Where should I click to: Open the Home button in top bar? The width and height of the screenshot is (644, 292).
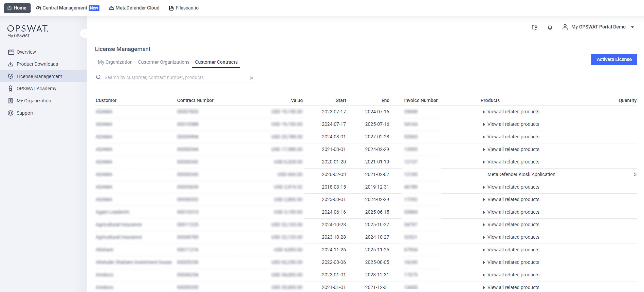pyautogui.click(x=17, y=8)
